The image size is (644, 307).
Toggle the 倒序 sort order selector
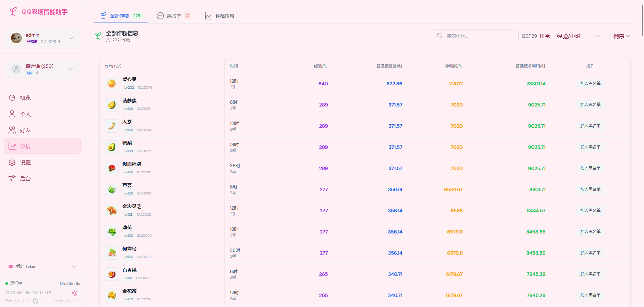coord(622,36)
